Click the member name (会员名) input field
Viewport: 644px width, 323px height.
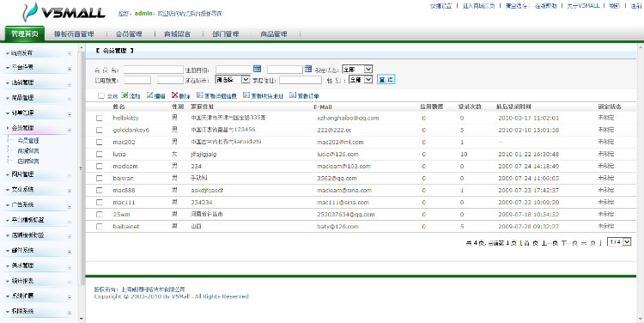153,70
